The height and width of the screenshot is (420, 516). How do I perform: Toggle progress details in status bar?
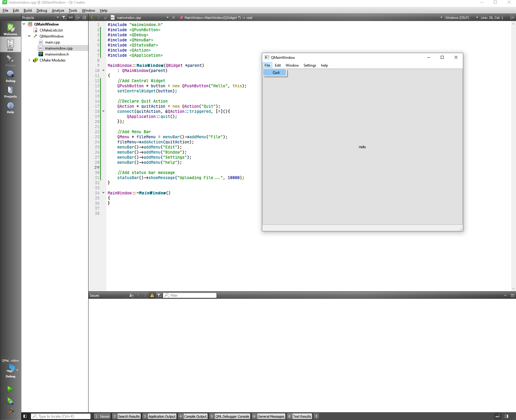point(498,416)
